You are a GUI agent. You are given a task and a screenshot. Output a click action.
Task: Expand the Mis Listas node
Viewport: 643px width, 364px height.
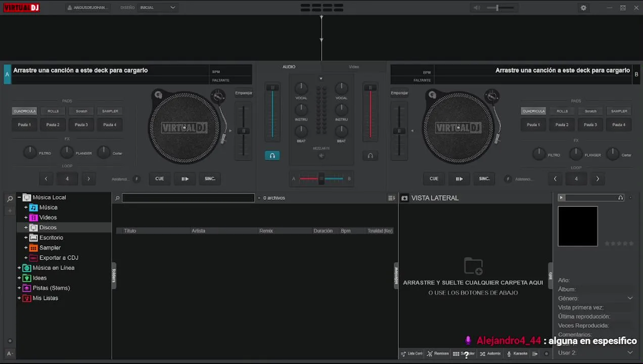coord(19,298)
